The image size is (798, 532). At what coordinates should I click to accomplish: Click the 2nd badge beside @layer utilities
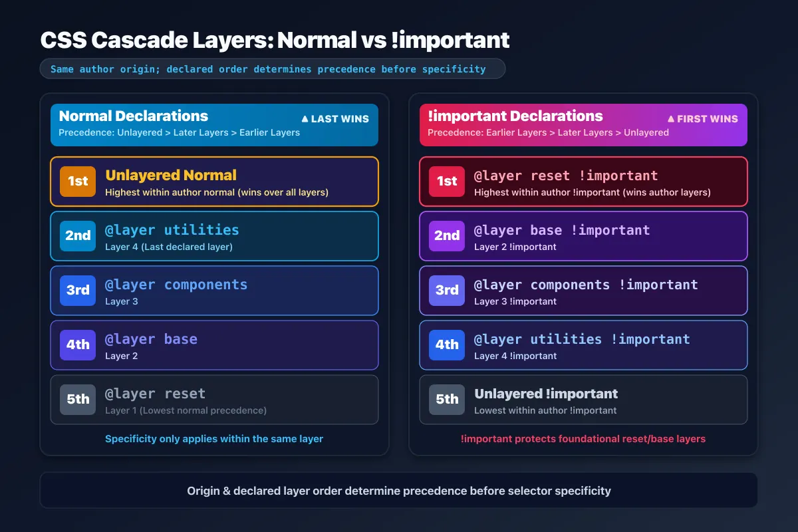[78, 236]
